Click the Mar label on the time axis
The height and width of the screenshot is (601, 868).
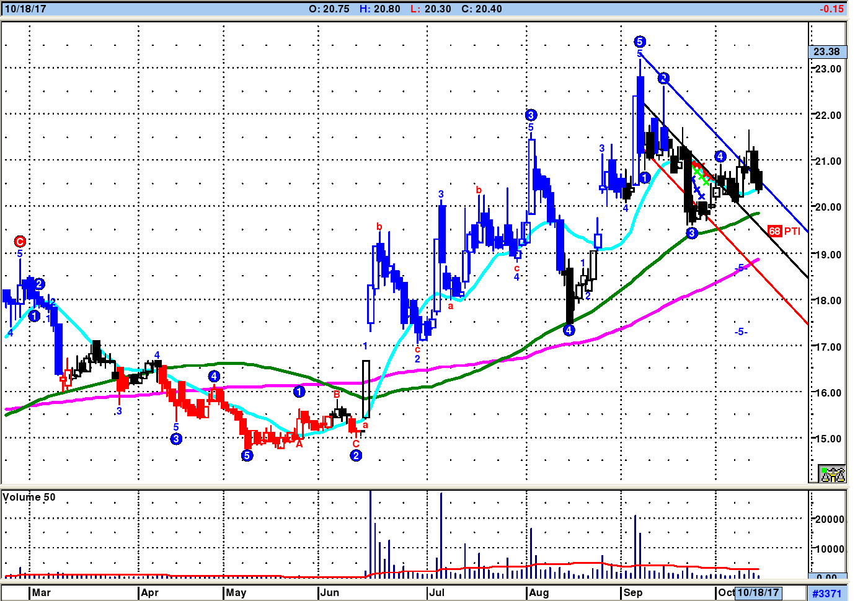pyautogui.click(x=42, y=592)
